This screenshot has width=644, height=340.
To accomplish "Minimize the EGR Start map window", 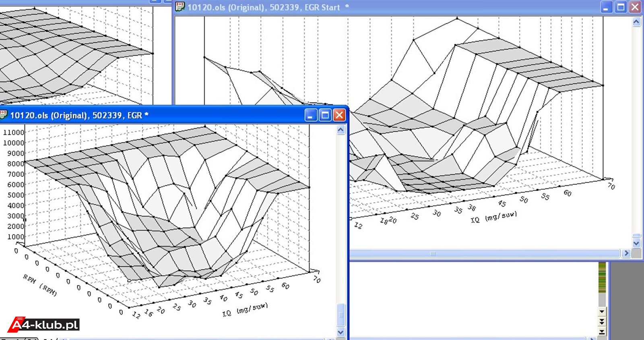I will click(x=607, y=7).
